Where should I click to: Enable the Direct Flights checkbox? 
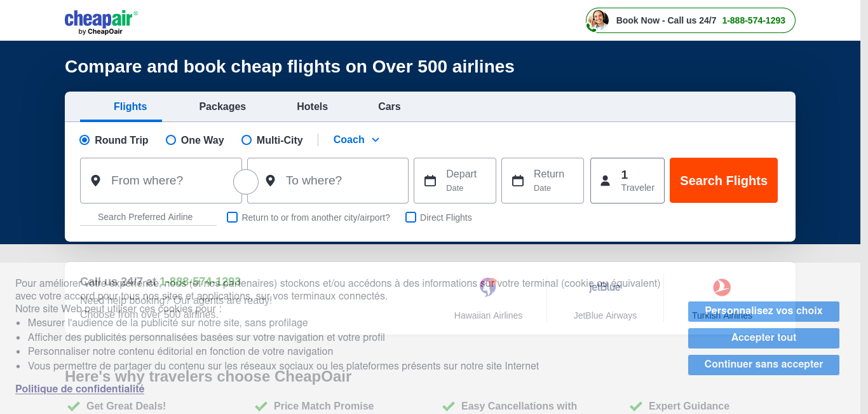[x=410, y=217]
